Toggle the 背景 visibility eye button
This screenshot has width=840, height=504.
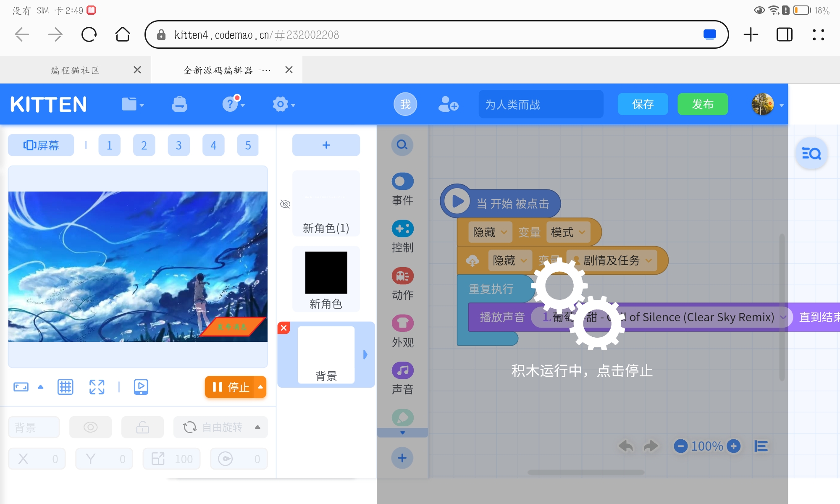(90, 427)
